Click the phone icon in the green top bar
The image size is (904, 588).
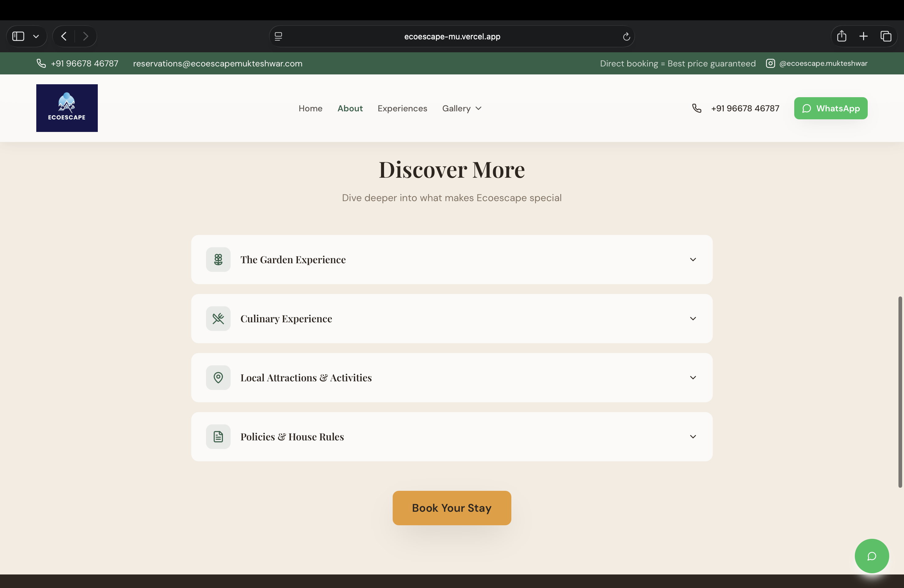click(x=41, y=63)
